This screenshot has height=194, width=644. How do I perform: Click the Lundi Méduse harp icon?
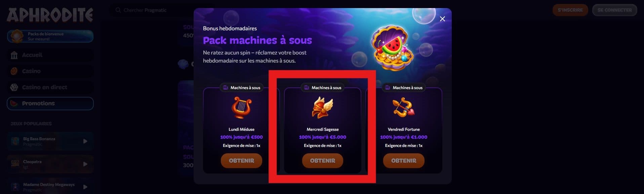[241, 107]
